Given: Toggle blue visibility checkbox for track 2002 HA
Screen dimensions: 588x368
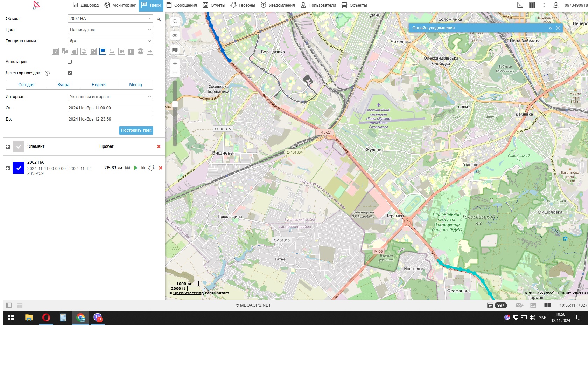Looking at the screenshot, I should pos(19,168).
